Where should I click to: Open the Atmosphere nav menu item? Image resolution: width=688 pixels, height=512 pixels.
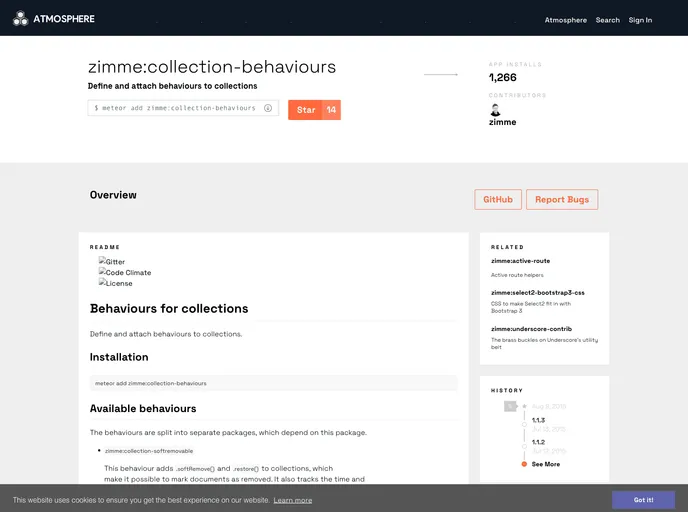pos(566,20)
